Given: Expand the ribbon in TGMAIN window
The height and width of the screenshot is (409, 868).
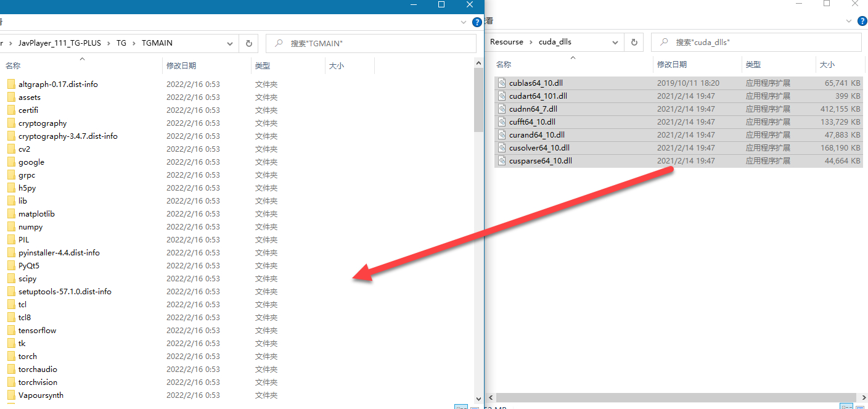Looking at the screenshot, I should (464, 22).
